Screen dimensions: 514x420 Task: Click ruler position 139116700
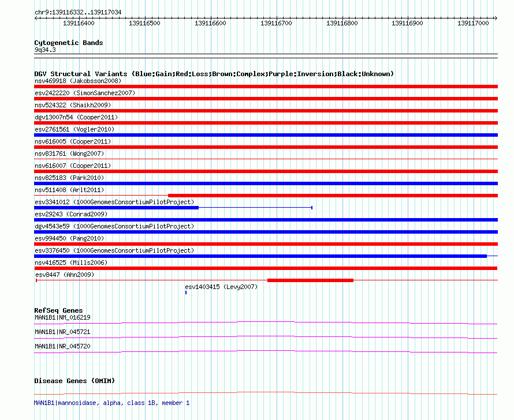(x=276, y=23)
